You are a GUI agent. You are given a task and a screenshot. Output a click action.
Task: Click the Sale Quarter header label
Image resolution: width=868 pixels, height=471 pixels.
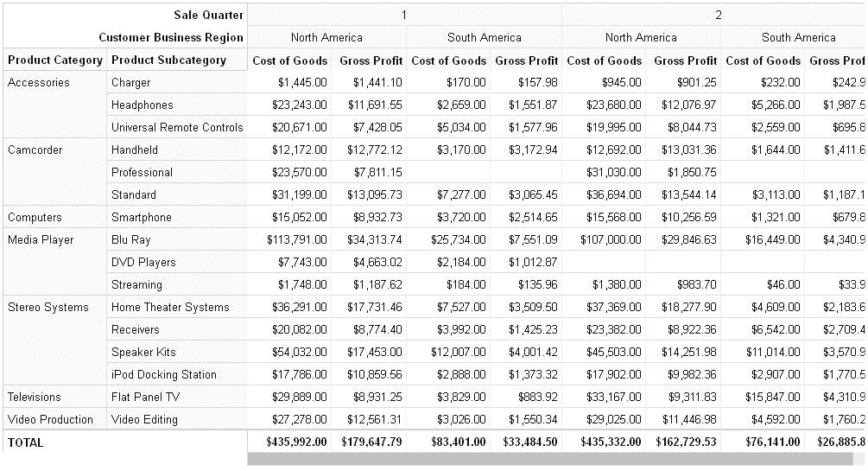tap(208, 15)
